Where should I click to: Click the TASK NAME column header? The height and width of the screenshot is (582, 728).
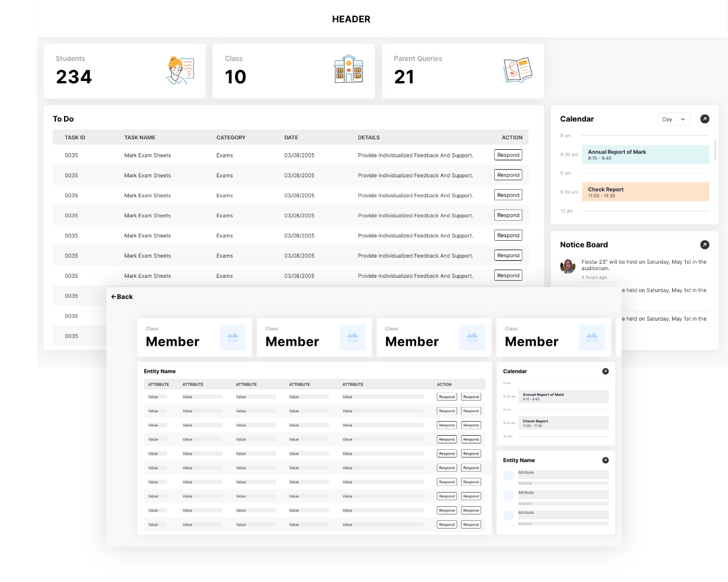140,137
